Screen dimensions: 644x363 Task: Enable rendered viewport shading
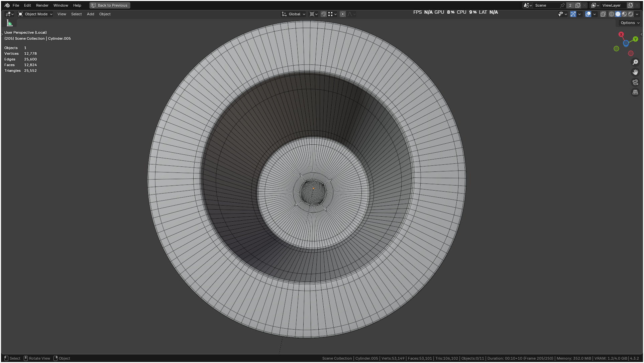631,14
